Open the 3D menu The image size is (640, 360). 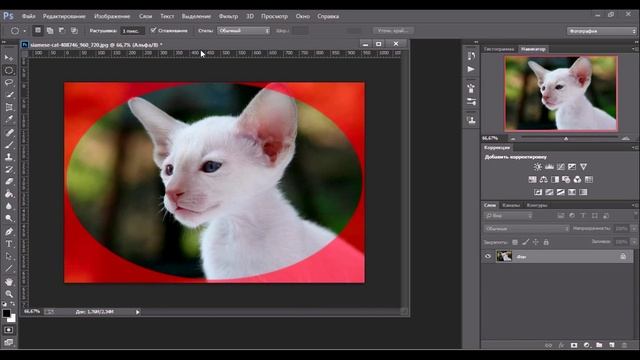coord(250,16)
